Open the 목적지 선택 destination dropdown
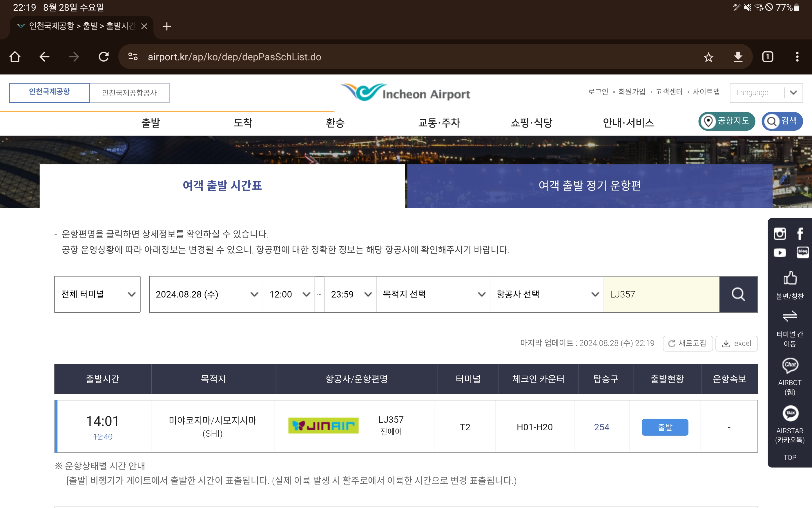 433,294
